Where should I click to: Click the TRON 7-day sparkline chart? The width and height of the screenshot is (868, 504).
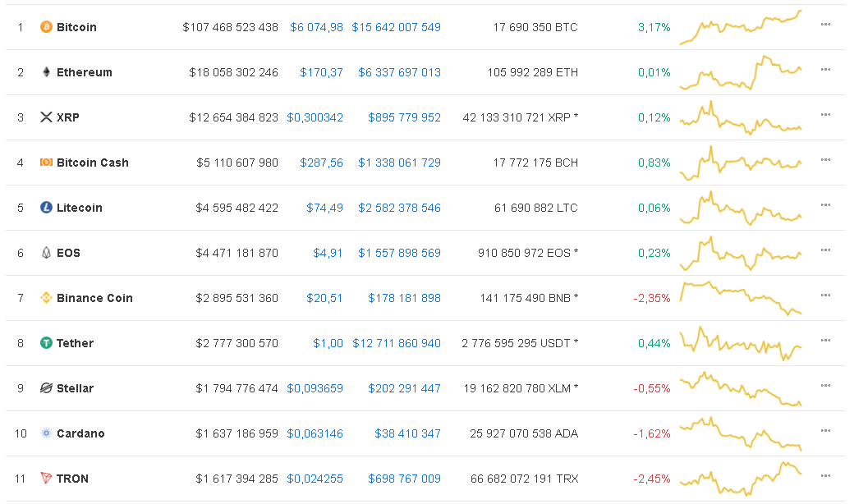(x=741, y=479)
